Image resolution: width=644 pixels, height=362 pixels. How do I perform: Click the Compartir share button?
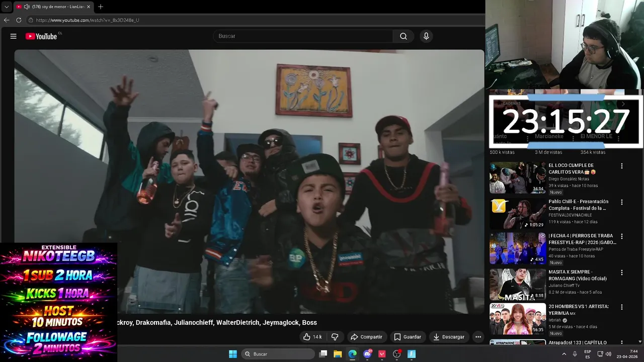click(366, 337)
